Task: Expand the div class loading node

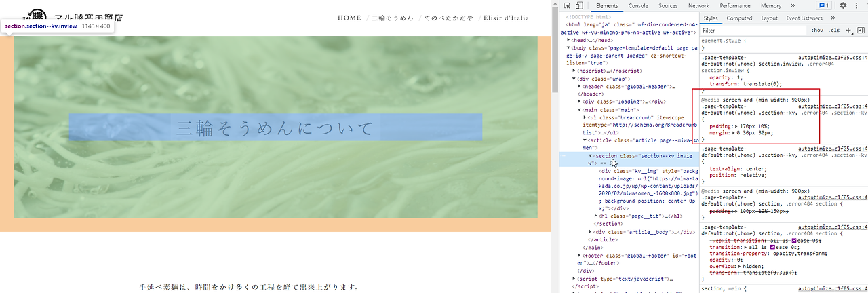Action: pyautogui.click(x=580, y=102)
